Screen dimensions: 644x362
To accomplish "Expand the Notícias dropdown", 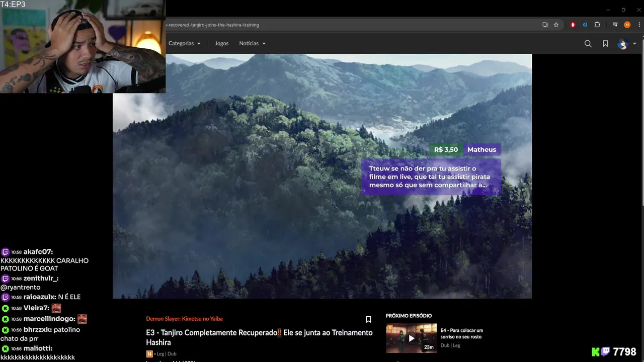I will [253, 43].
